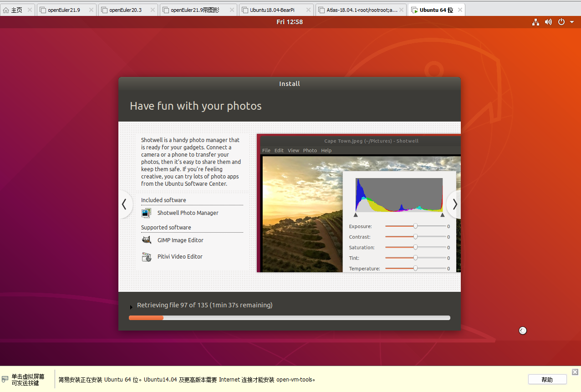This screenshot has height=392, width=581.
Task: Switch to the openEuler20.3 tab
Action: (x=128, y=10)
